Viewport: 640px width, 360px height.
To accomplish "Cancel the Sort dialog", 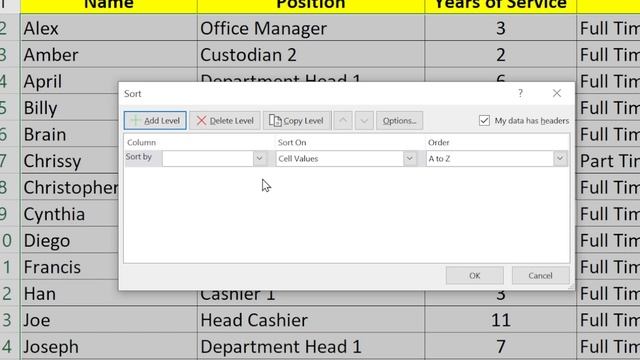I will [x=540, y=276].
